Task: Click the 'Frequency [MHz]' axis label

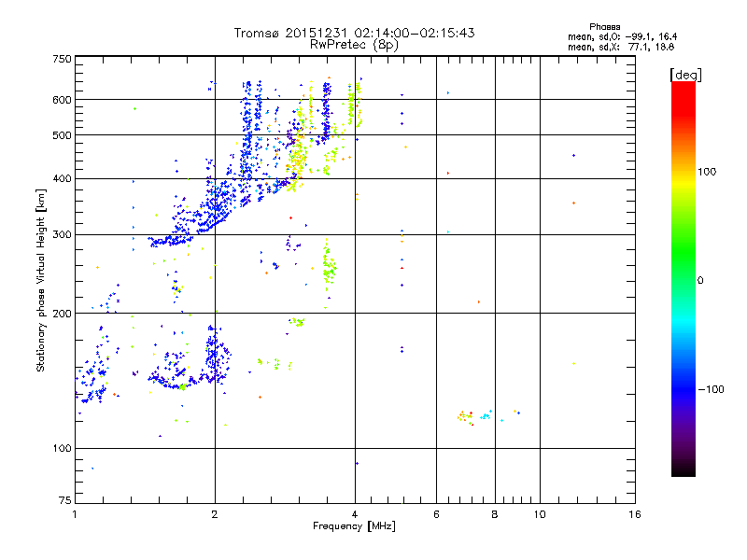Action: (x=354, y=526)
